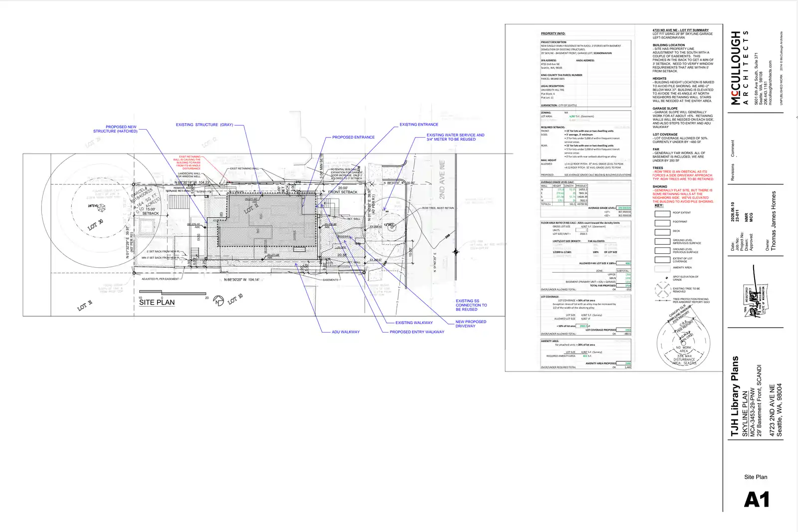Screen dimensions: 798x532
Task: Click the Roof Extent key box
Action: 662,213
